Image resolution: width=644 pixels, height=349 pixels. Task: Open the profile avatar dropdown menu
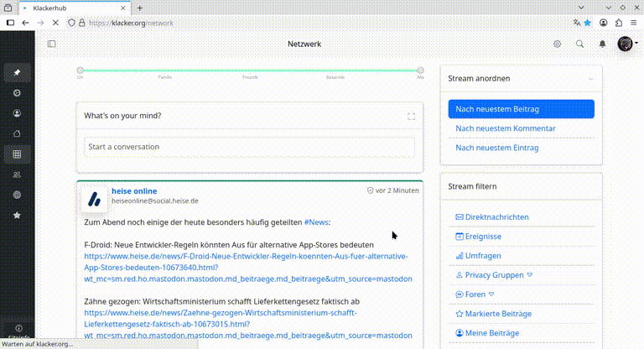pyautogui.click(x=627, y=44)
